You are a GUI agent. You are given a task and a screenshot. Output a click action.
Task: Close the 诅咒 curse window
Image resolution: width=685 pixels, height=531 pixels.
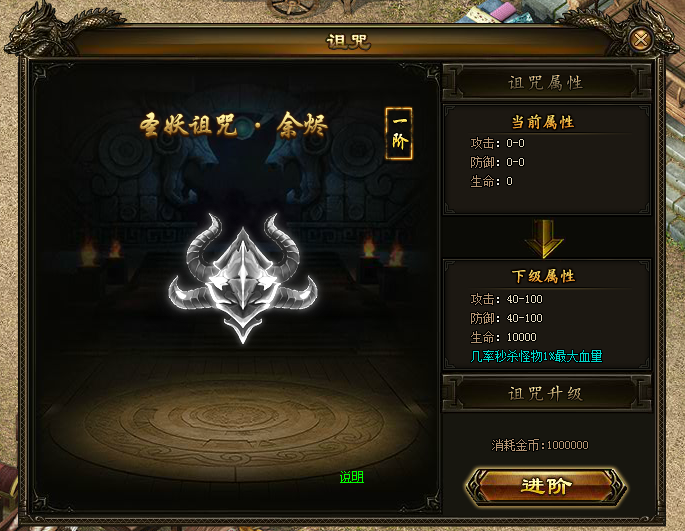point(641,40)
